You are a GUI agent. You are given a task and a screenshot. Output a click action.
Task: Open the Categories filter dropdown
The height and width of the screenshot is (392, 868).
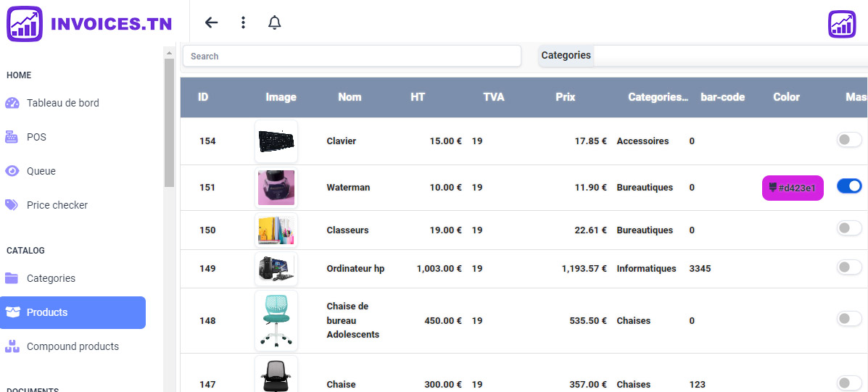pyautogui.click(x=729, y=56)
